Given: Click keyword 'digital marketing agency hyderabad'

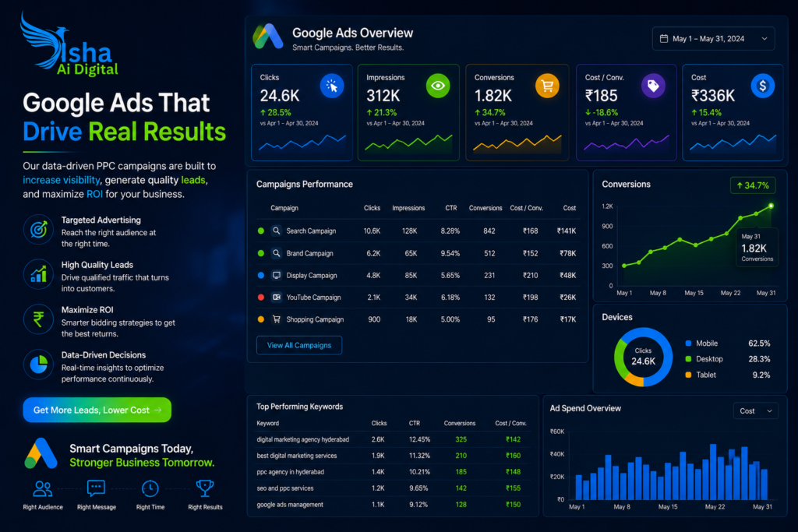Looking at the screenshot, I should (303, 439).
